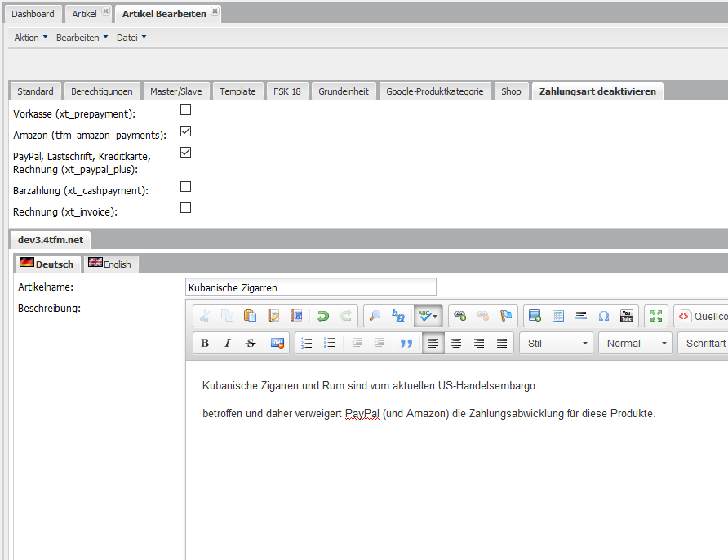
Task: Open the Stil dropdown
Action: (x=556, y=344)
